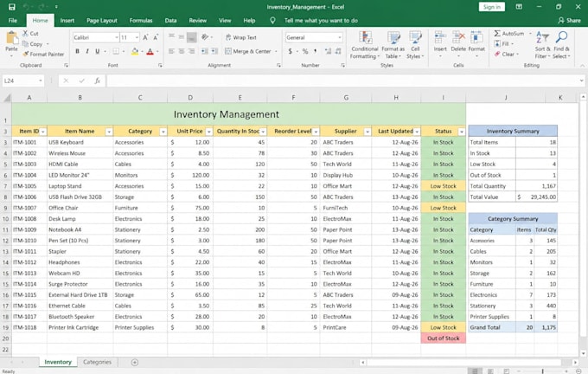Screen dimensions: 588x374
Task: Open the File menu
Action: click(x=13, y=20)
